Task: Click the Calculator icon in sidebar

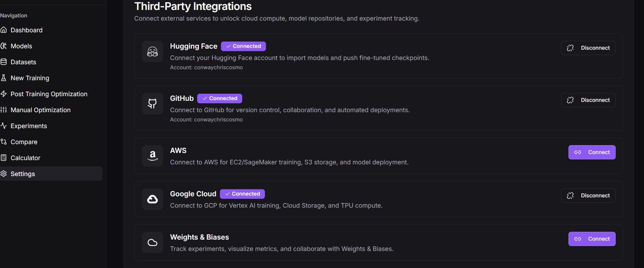Action: [x=4, y=158]
